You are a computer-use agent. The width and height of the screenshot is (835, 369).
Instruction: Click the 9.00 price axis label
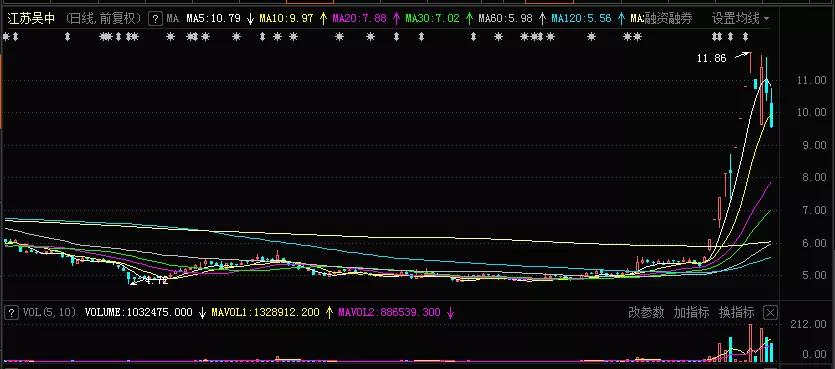(x=814, y=145)
